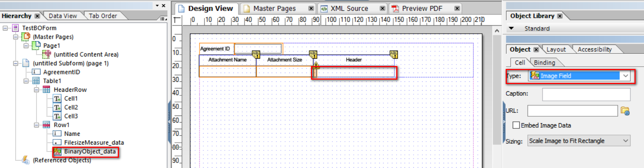Open the Hierarchy palette menu icon

coord(163,18)
